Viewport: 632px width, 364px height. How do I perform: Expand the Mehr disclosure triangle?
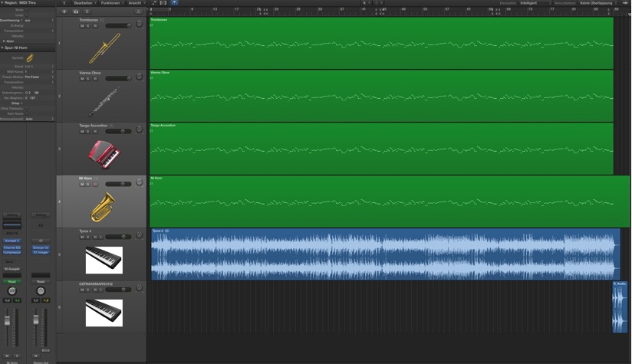coord(4,41)
